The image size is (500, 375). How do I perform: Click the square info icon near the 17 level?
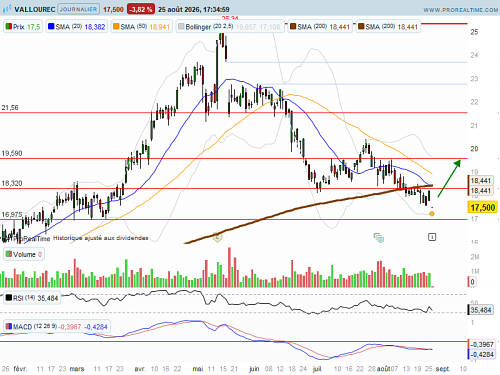432,237
